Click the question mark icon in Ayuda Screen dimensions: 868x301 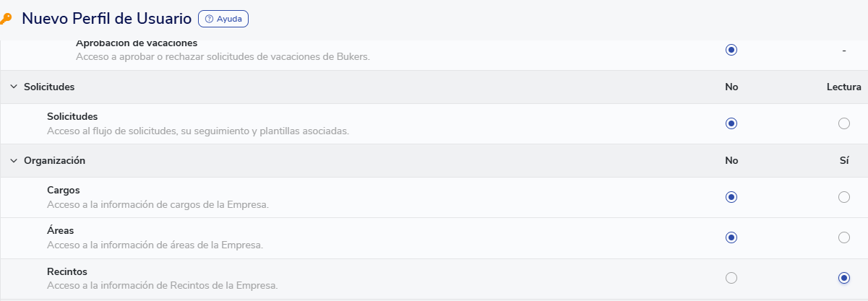pyautogui.click(x=210, y=19)
